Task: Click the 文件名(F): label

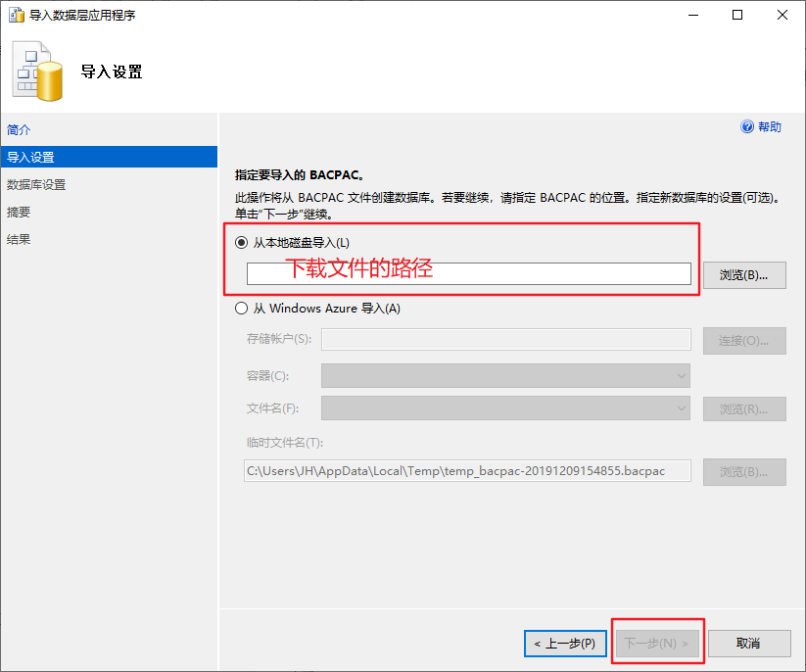Action: click(x=272, y=408)
